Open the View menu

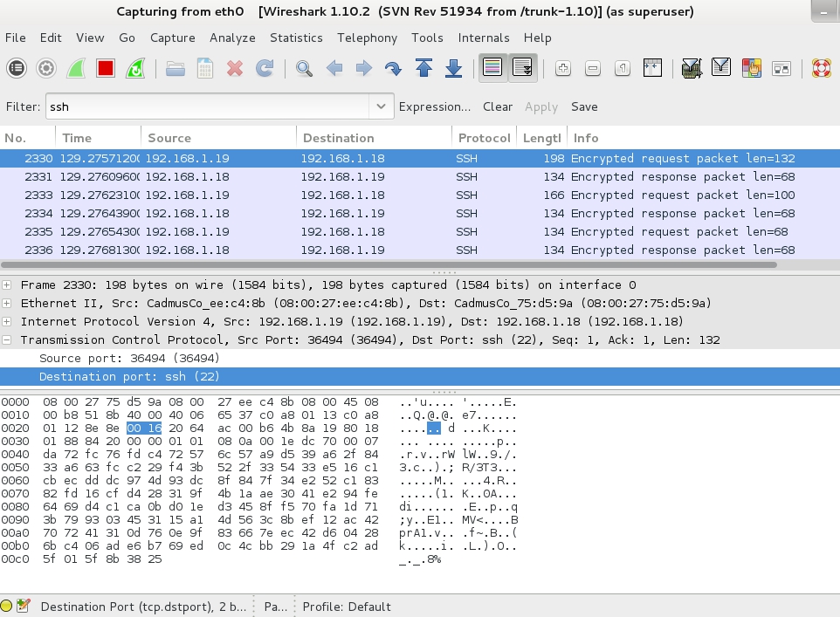[90, 38]
